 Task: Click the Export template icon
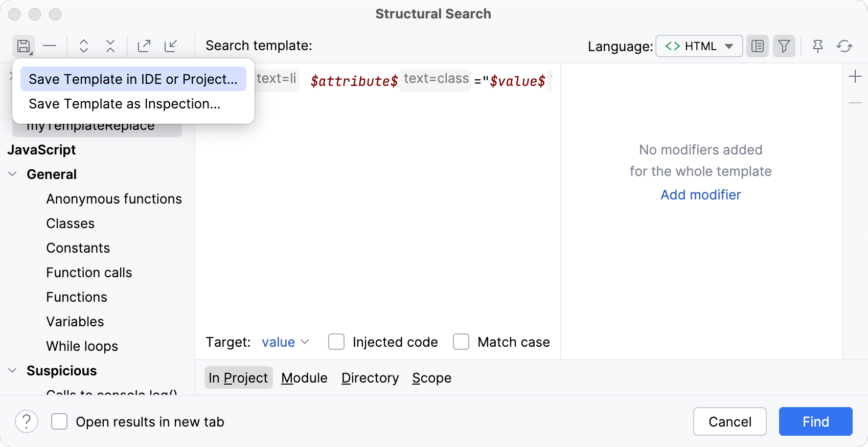point(145,46)
